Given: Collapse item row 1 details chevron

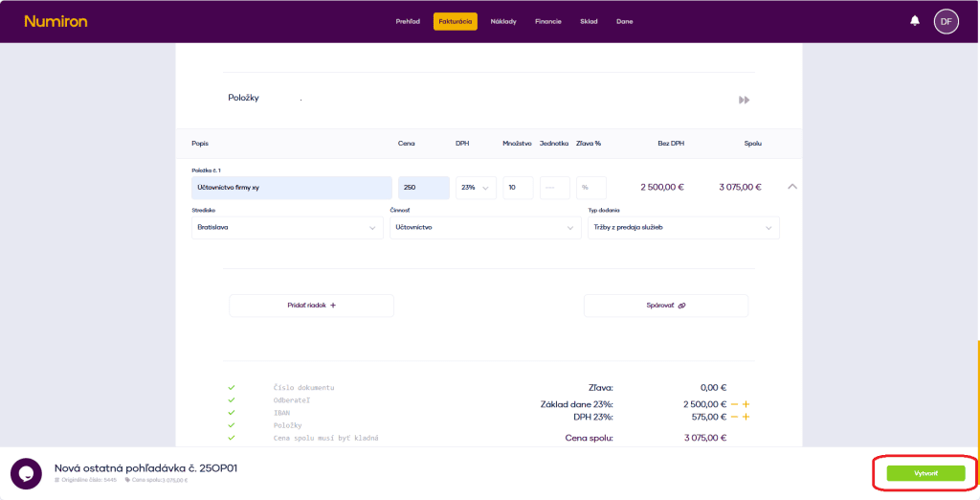Looking at the screenshot, I should point(791,187).
